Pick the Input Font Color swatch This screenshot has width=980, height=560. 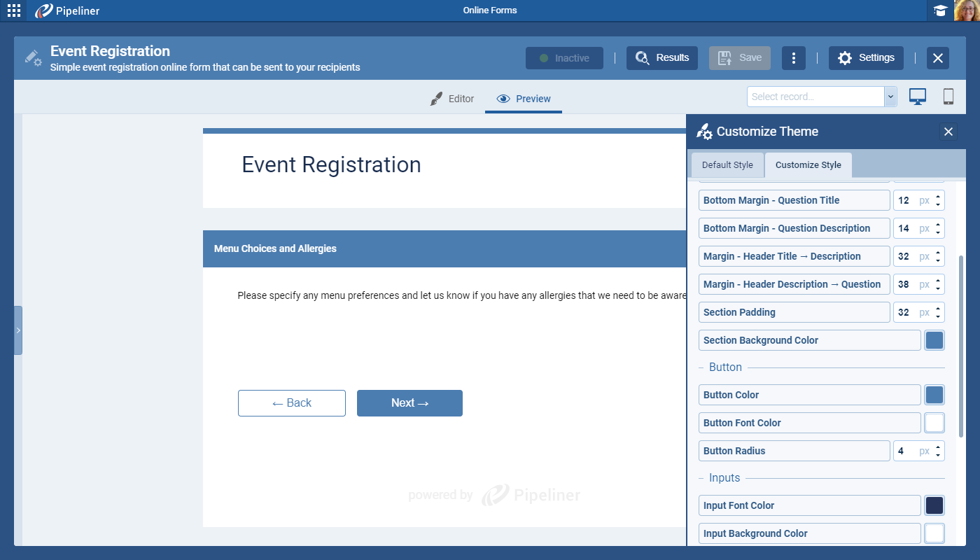click(934, 505)
